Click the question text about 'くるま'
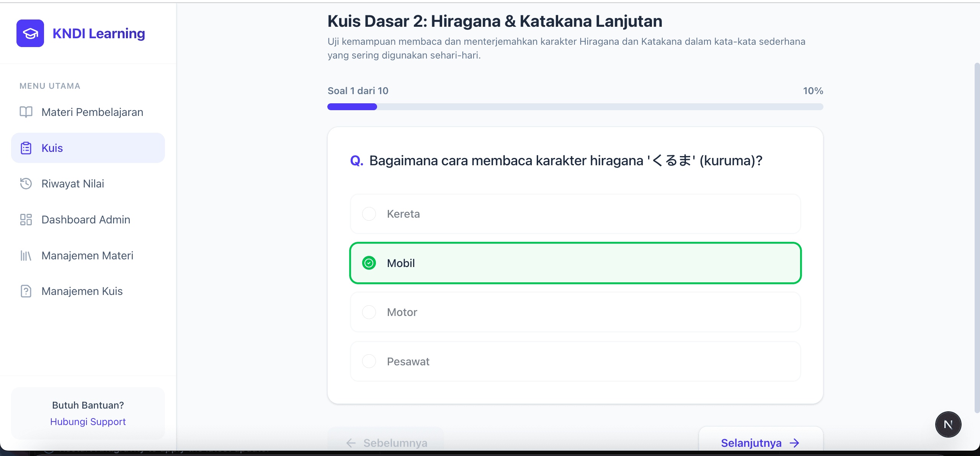The image size is (980, 456). [x=565, y=161]
